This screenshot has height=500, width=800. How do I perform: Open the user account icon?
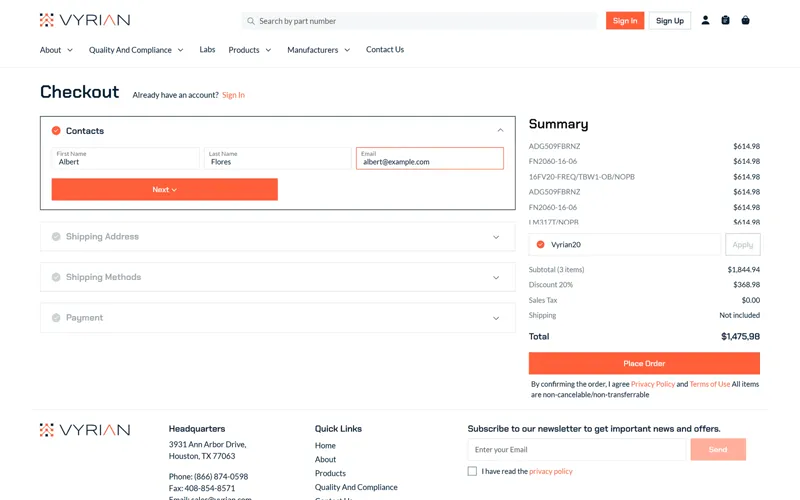point(705,20)
